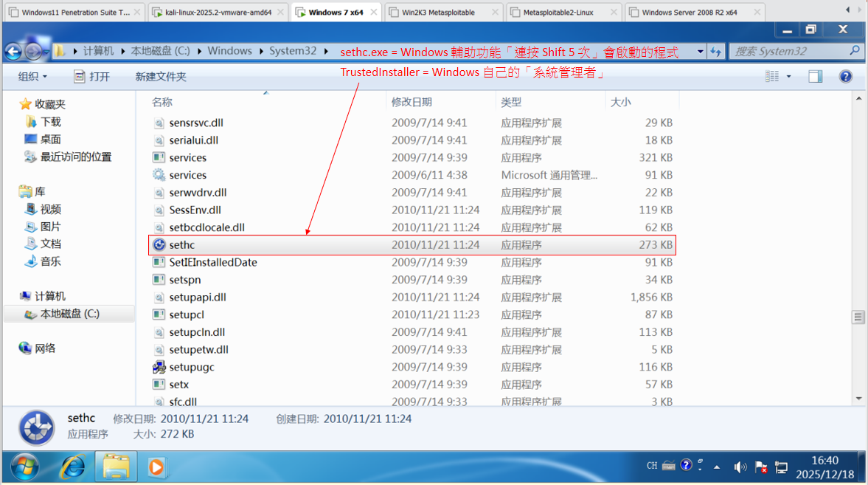Select 最近访问的位置 in the sidebar

click(x=76, y=156)
